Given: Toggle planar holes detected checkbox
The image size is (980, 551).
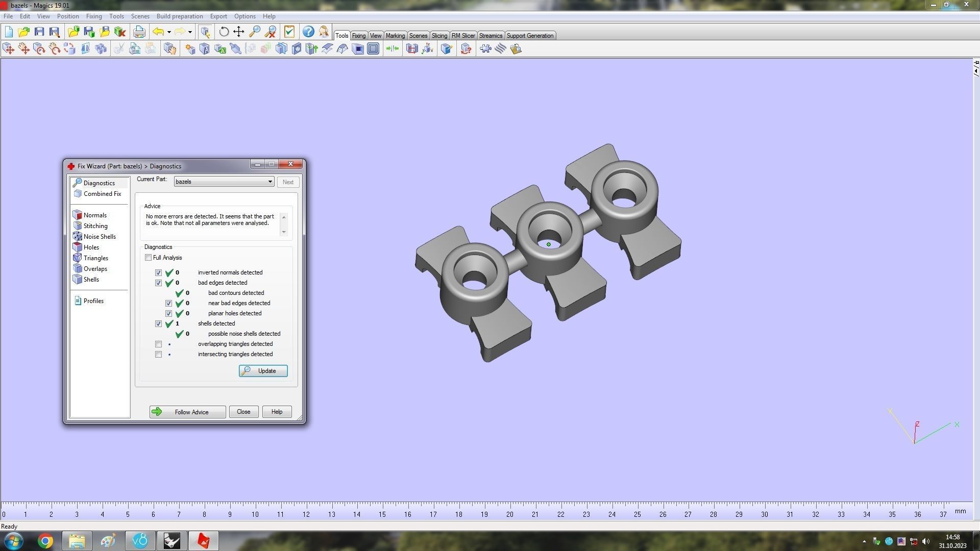Looking at the screenshot, I should point(168,313).
